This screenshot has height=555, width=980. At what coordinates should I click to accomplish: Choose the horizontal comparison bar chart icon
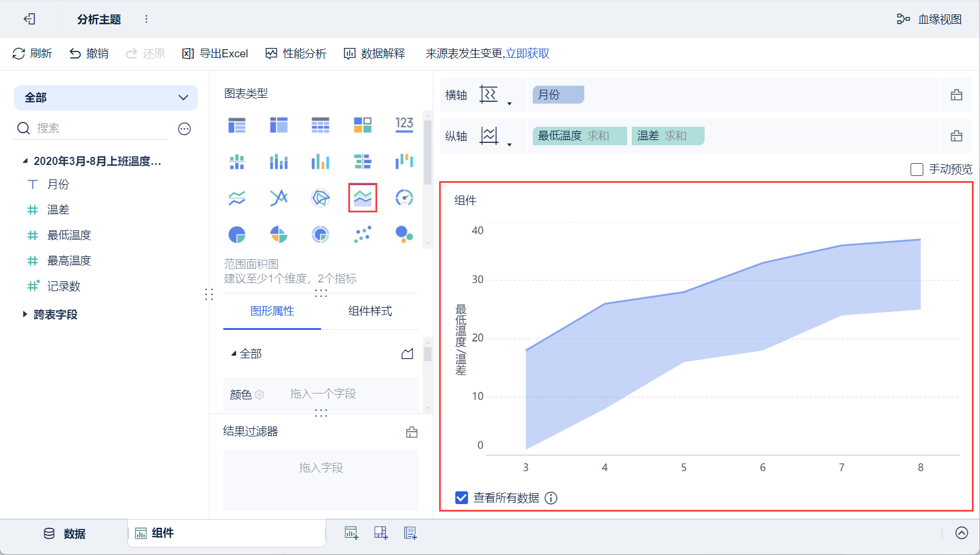[x=363, y=161]
